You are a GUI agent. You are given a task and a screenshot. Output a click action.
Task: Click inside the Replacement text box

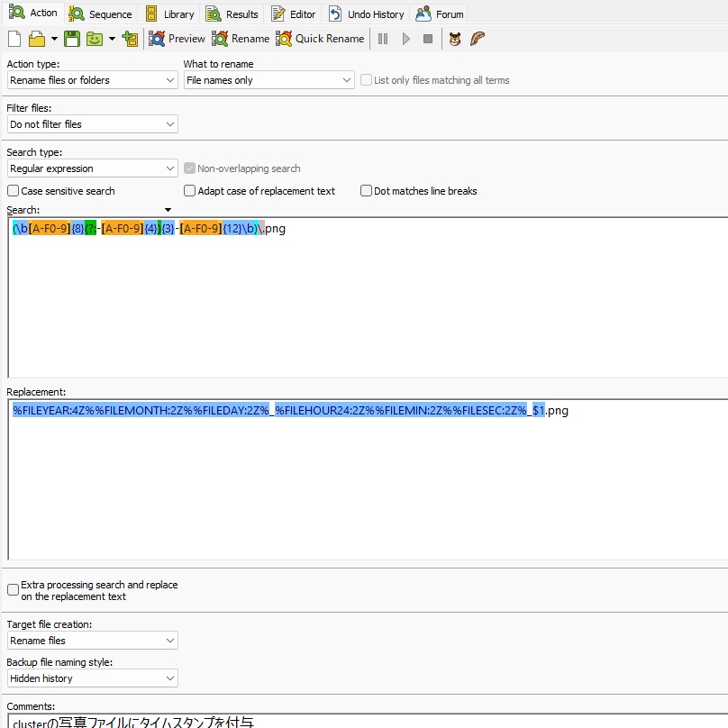point(368,479)
